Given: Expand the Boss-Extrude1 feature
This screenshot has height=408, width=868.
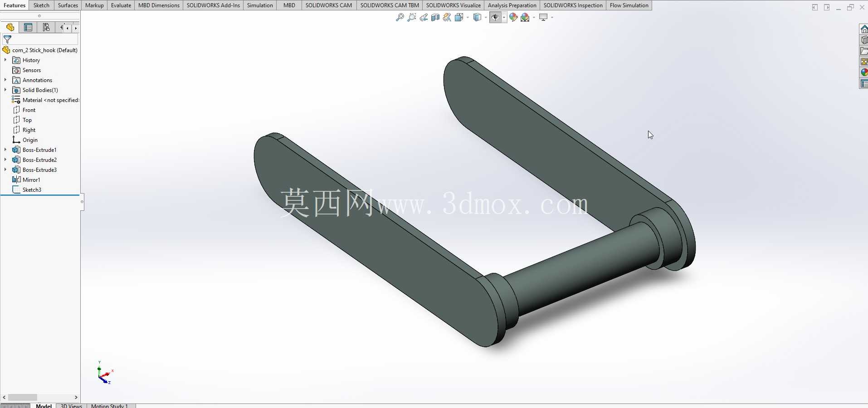Looking at the screenshot, I should coord(5,150).
